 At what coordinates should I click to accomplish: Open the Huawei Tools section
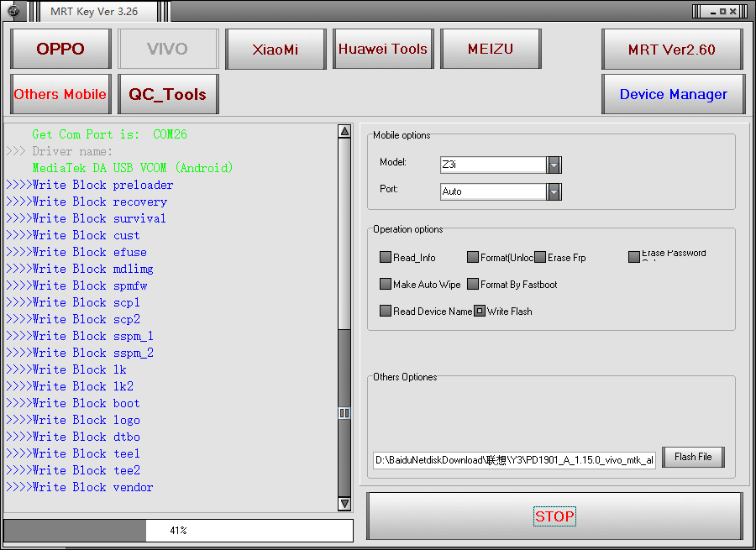[383, 49]
